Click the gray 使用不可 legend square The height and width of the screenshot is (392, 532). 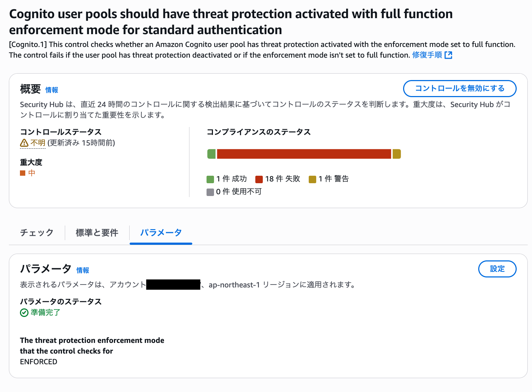pos(210,192)
